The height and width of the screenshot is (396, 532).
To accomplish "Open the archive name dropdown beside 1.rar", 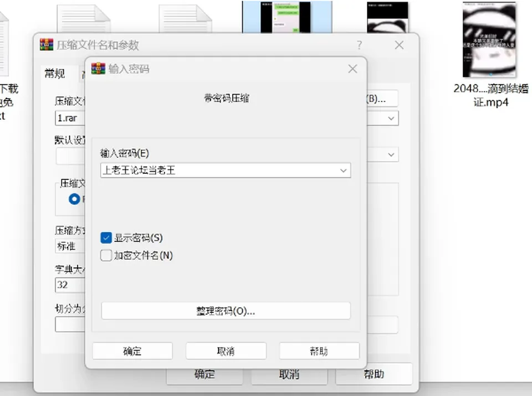I will coord(391,119).
